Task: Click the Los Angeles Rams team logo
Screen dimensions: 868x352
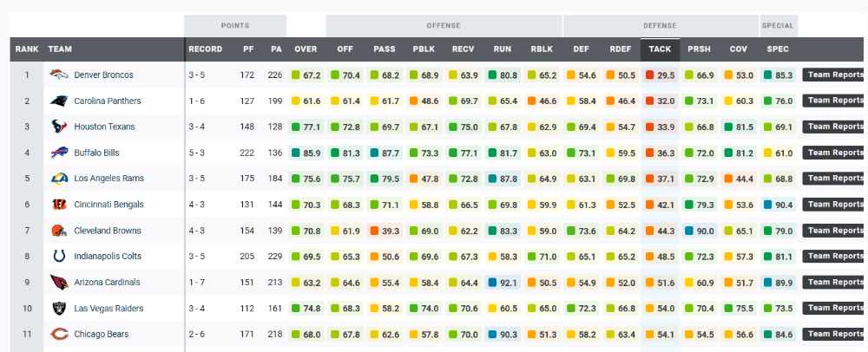Action: 59,179
